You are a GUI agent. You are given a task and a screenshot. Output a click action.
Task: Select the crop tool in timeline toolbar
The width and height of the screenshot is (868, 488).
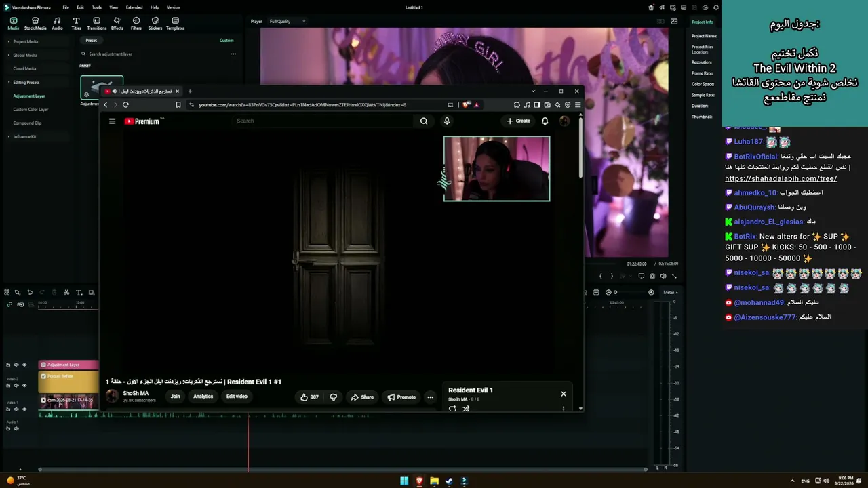pyautogui.click(x=91, y=292)
